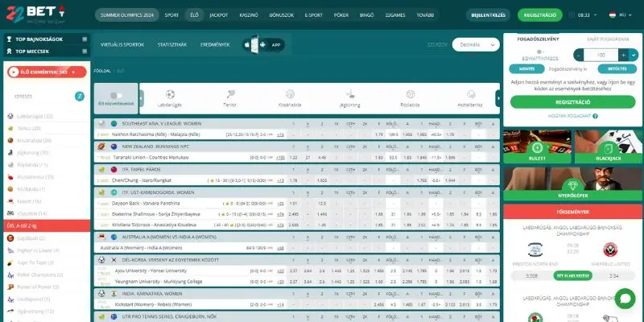The height and width of the screenshot is (322, 644).
Task: Click the Keresés search field
Action: 41,97
